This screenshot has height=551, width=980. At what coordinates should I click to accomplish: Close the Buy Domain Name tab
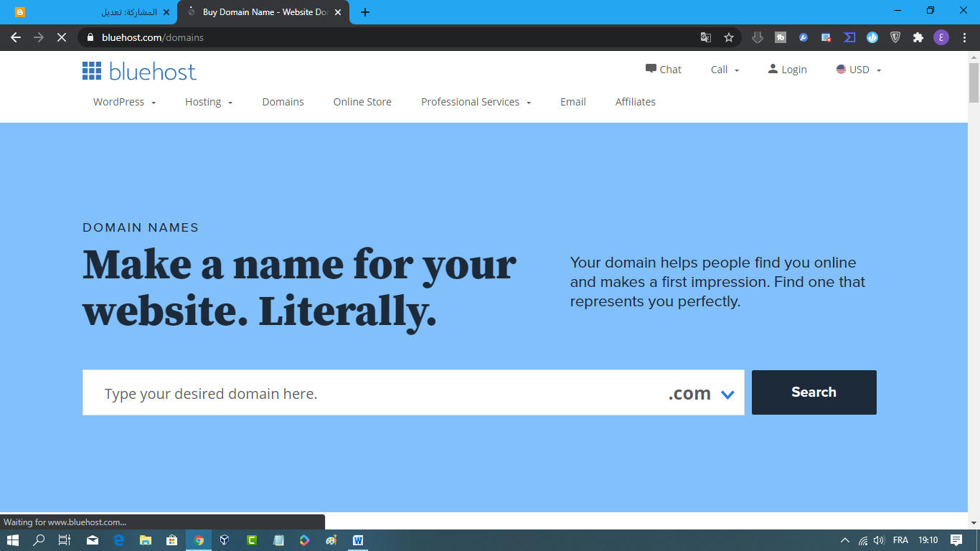(338, 12)
